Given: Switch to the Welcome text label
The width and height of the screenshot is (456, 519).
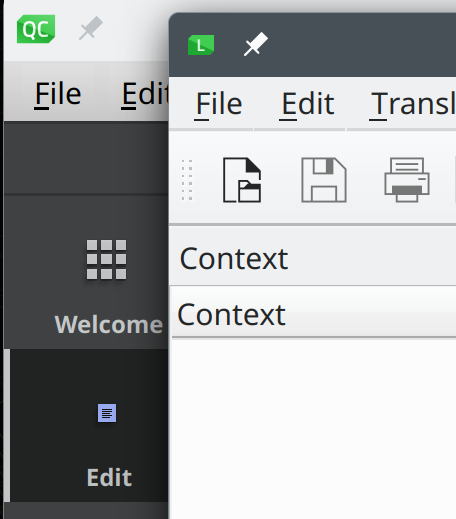Looking at the screenshot, I should (109, 325).
